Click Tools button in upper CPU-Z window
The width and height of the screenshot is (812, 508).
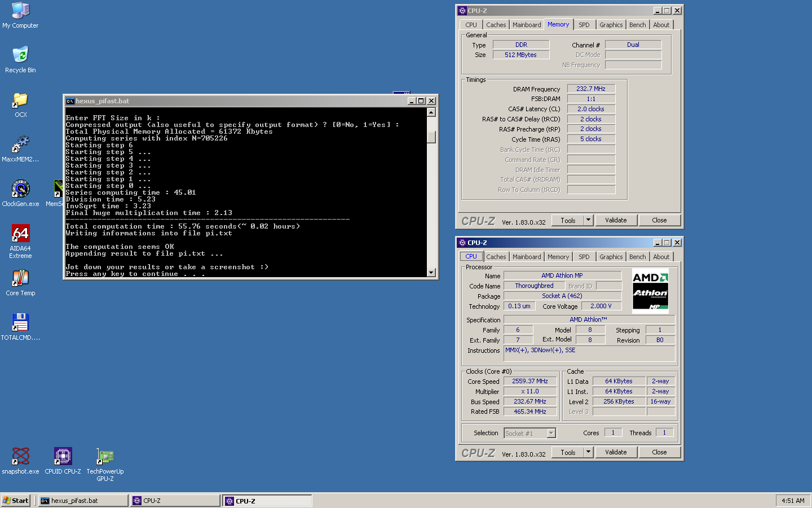568,220
